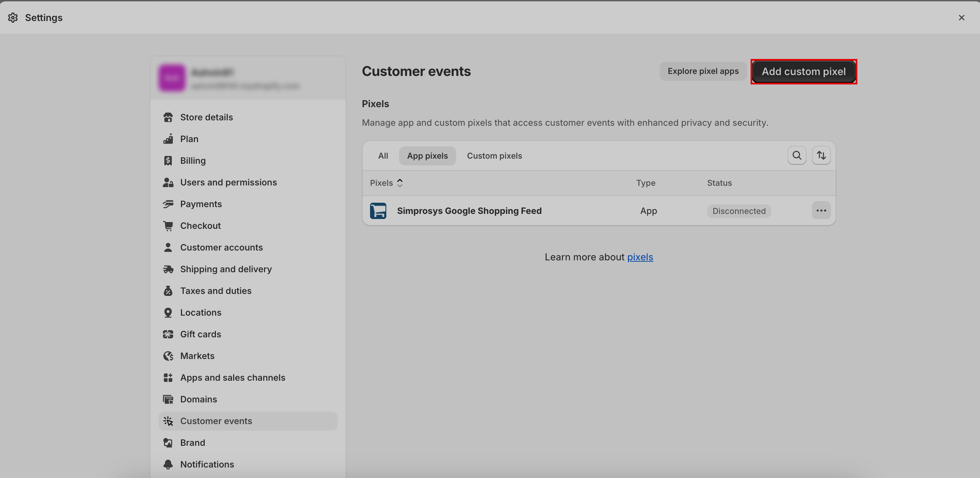Go to Billing settings

point(248,161)
